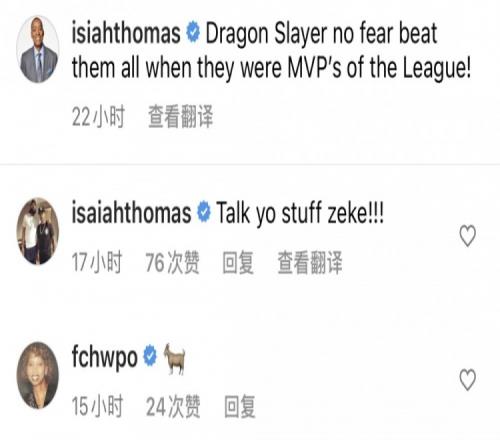Image resolution: width=500 pixels, height=440 pixels.
Task: Click the fchwpo username
Action: pyautogui.click(x=105, y=357)
